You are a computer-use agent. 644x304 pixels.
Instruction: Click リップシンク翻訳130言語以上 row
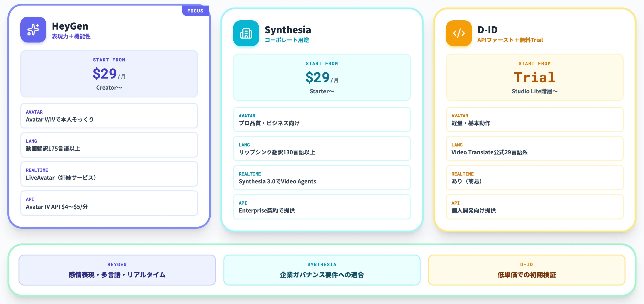(322, 149)
